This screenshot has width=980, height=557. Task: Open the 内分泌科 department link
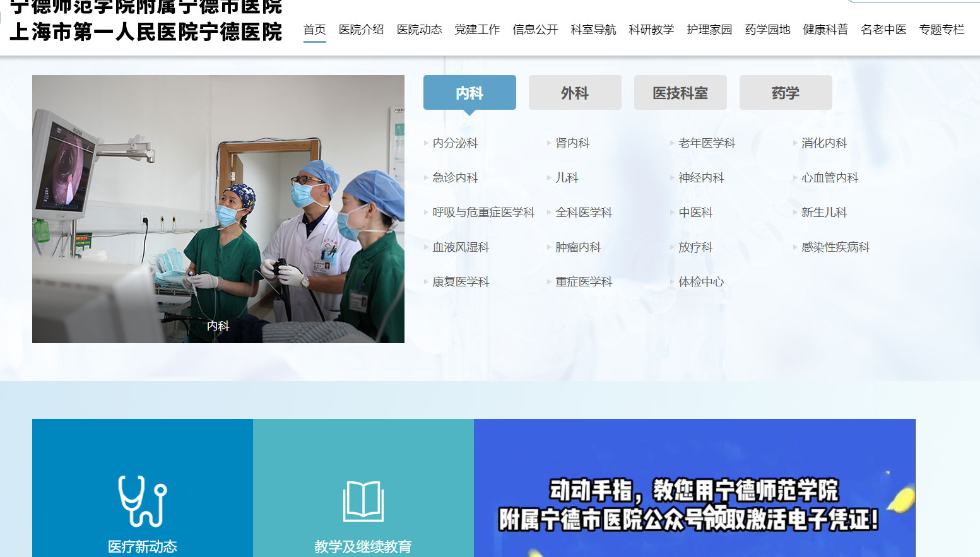(455, 143)
